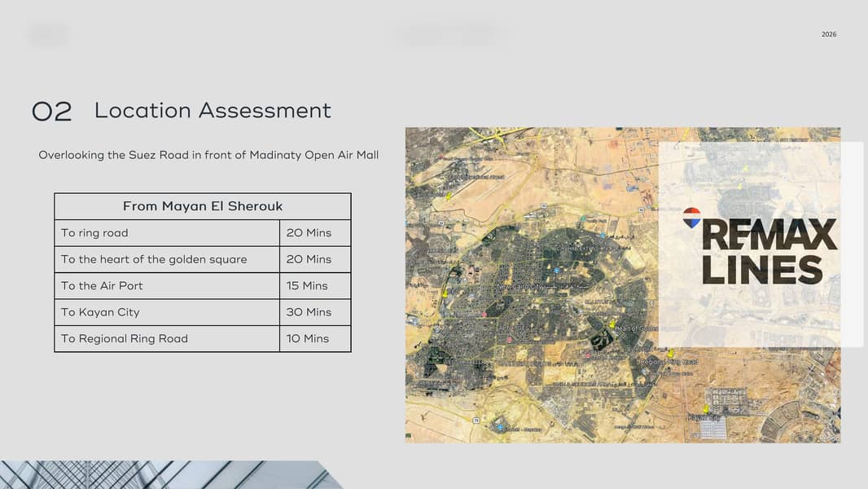
Task: Click the 'Overlooking the Suez Road' subtitle text
Action: coord(208,155)
